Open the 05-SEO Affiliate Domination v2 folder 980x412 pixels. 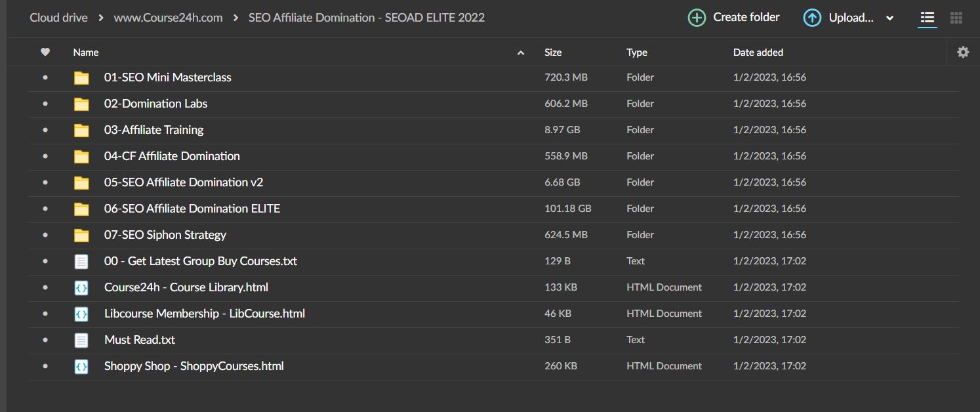pyautogui.click(x=183, y=182)
